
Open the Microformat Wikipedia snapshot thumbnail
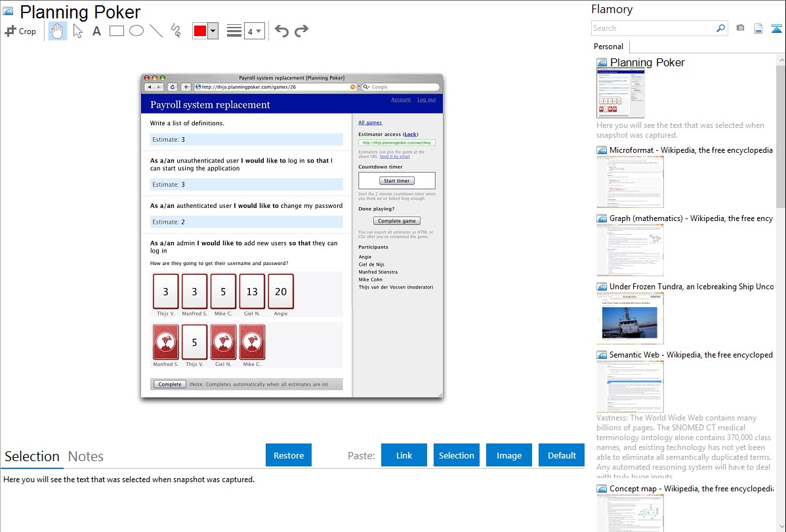(630, 182)
